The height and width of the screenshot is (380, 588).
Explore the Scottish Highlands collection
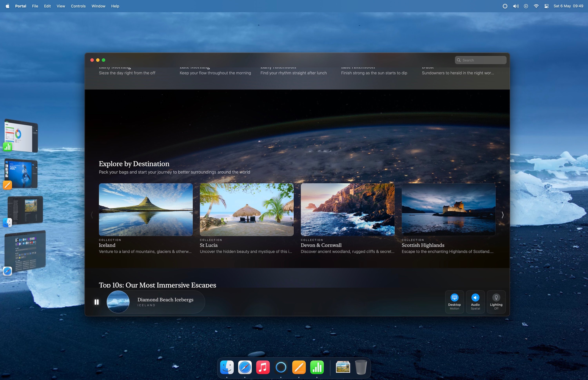point(448,209)
